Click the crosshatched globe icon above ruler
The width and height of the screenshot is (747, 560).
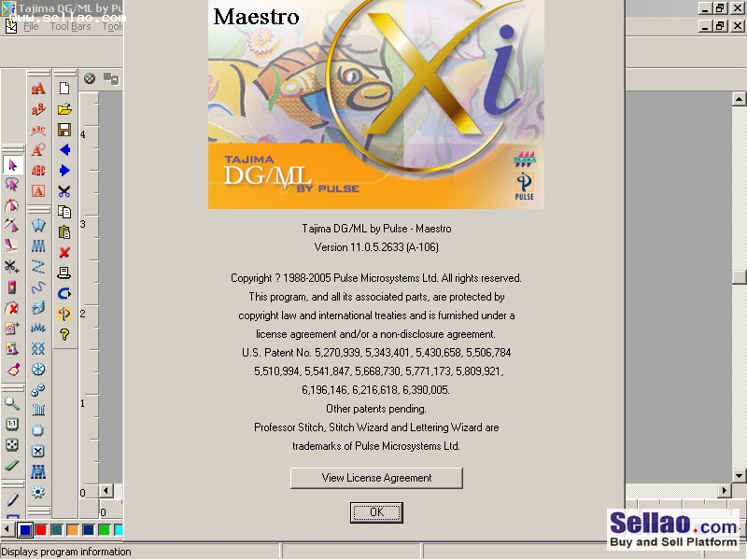(90, 78)
